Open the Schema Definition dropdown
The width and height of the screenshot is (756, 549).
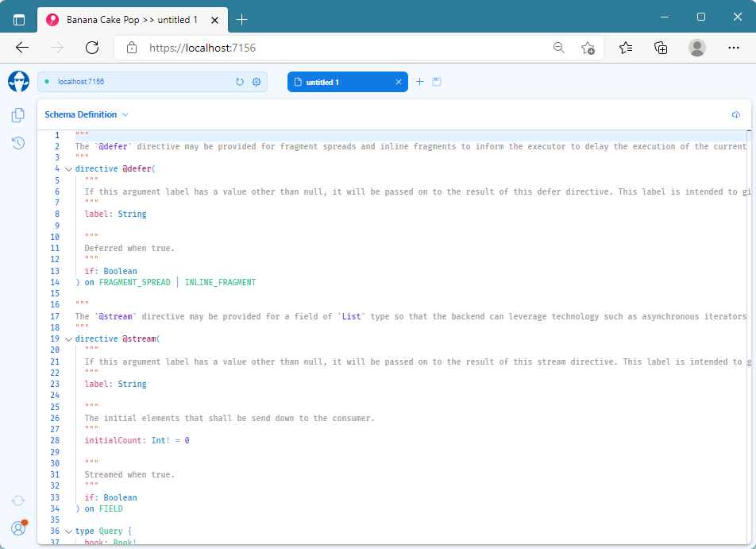(x=87, y=114)
